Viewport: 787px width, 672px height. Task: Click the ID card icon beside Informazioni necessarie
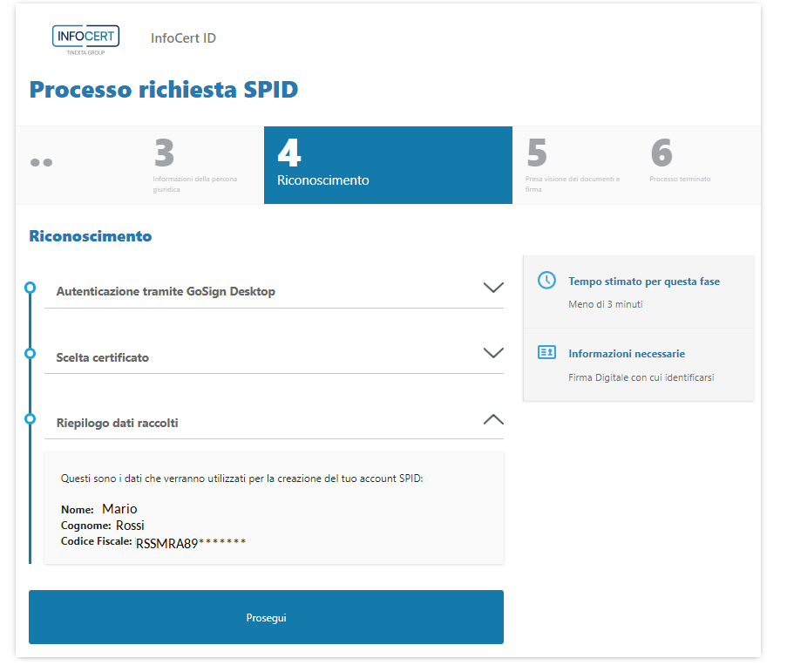[546, 353]
